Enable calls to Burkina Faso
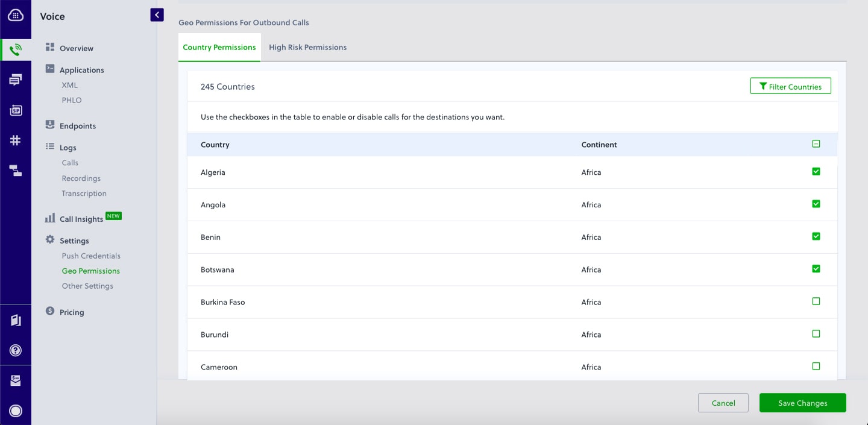 click(816, 301)
